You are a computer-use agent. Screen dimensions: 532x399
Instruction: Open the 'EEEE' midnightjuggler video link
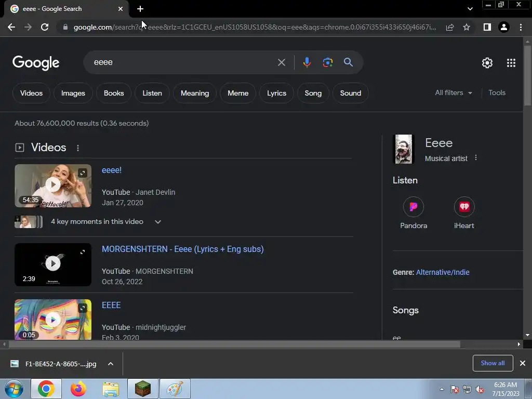click(111, 305)
